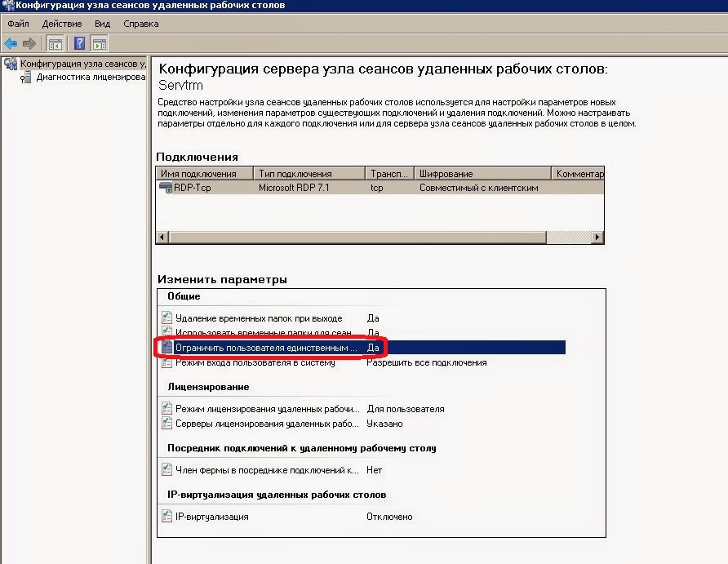Click the root node icon in the tree
The height and width of the screenshot is (564, 728).
pos(11,64)
